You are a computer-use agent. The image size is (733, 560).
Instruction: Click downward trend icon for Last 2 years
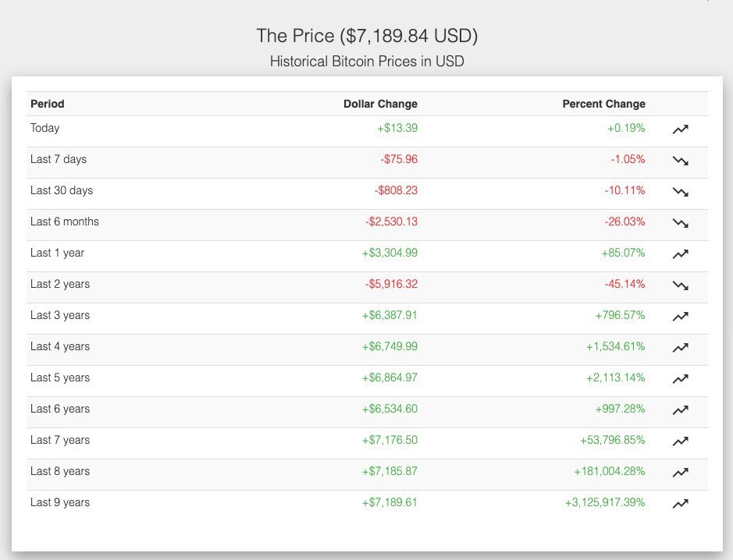tap(680, 285)
